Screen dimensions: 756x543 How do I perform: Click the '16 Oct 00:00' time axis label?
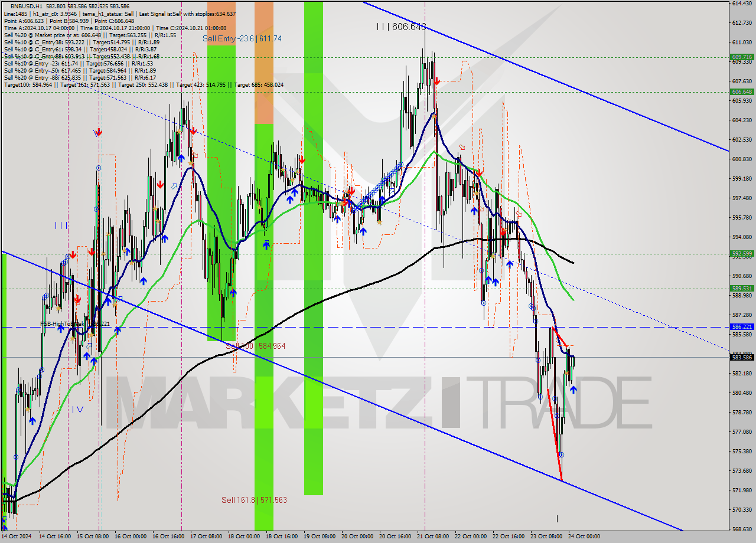pyautogui.click(x=130, y=537)
